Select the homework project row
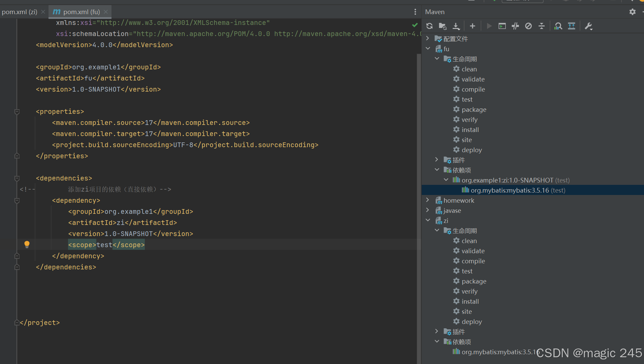Viewport: 644px width, 364px height. coord(533,200)
